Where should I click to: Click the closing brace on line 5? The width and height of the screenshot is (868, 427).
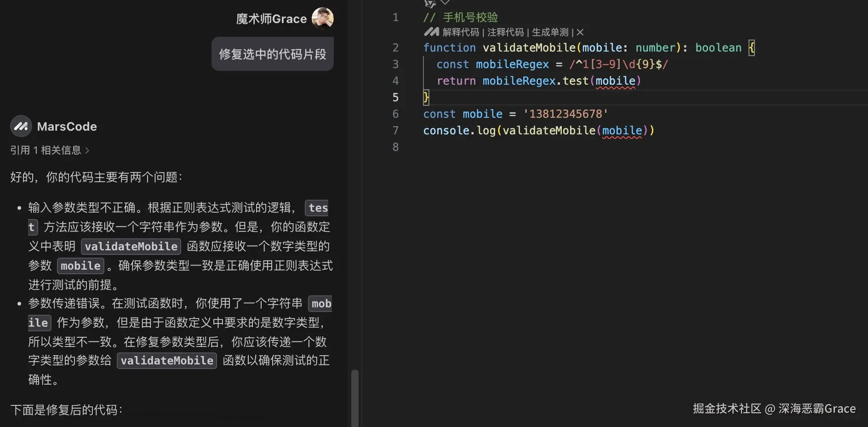(x=426, y=97)
